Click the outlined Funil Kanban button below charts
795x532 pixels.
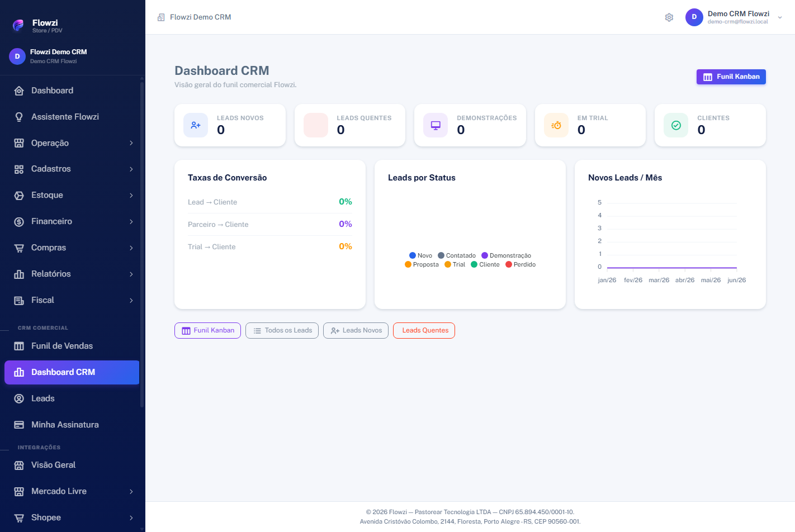[x=208, y=330]
